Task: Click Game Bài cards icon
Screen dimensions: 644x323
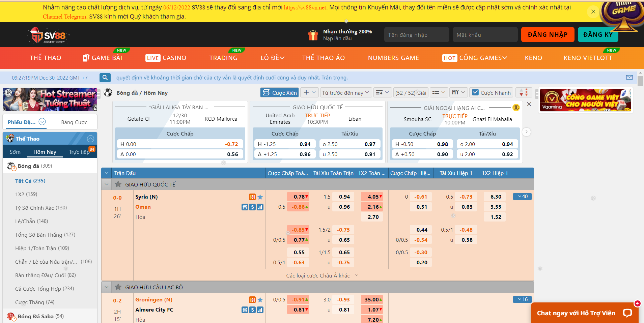Action: pos(86,58)
